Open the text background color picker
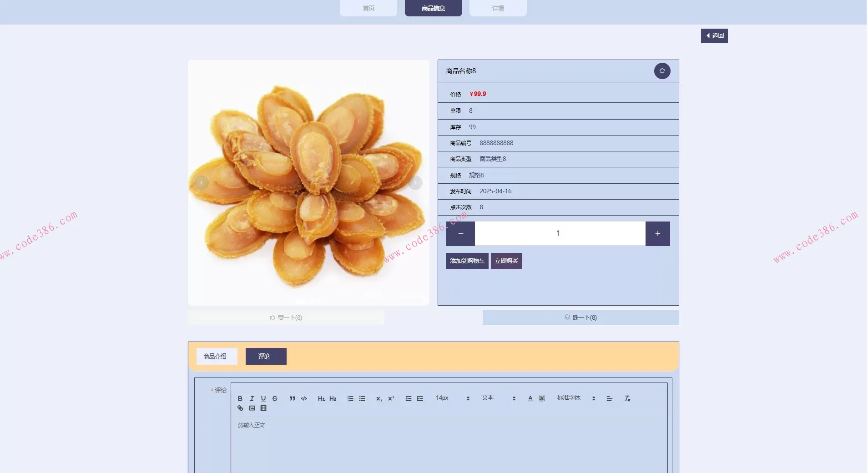The width and height of the screenshot is (868, 473). pos(542,398)
